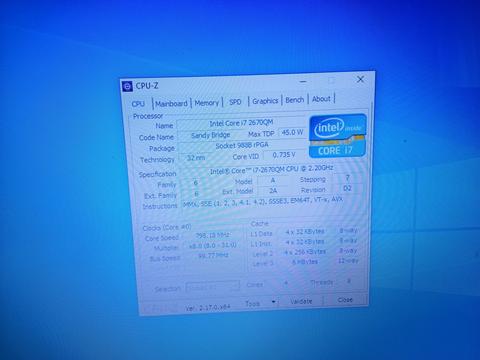Click the Stepping value 7
This screenshot has height=360, width=480.
[x=348, y=178]
